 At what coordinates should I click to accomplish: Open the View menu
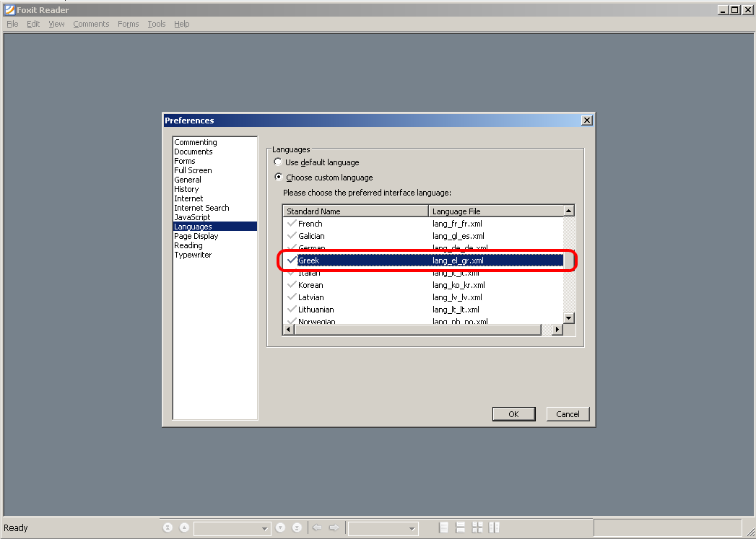point(56,24)
